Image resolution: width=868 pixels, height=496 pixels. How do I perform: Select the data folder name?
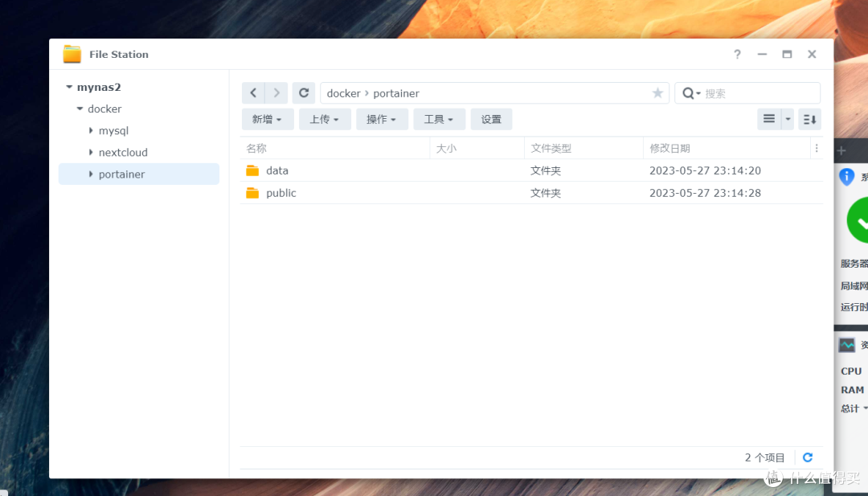(x=277, y=170)
